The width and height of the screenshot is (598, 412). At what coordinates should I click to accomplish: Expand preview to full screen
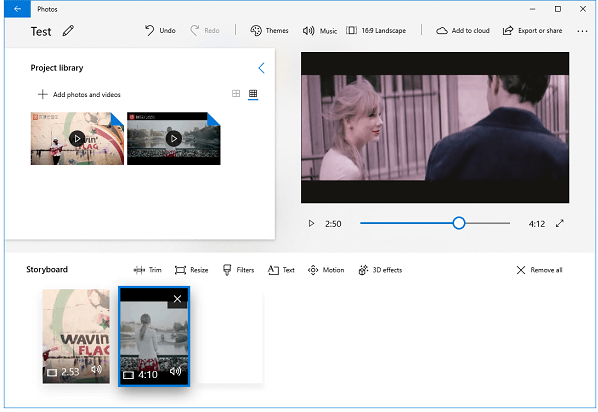click(x=559, y=224)
